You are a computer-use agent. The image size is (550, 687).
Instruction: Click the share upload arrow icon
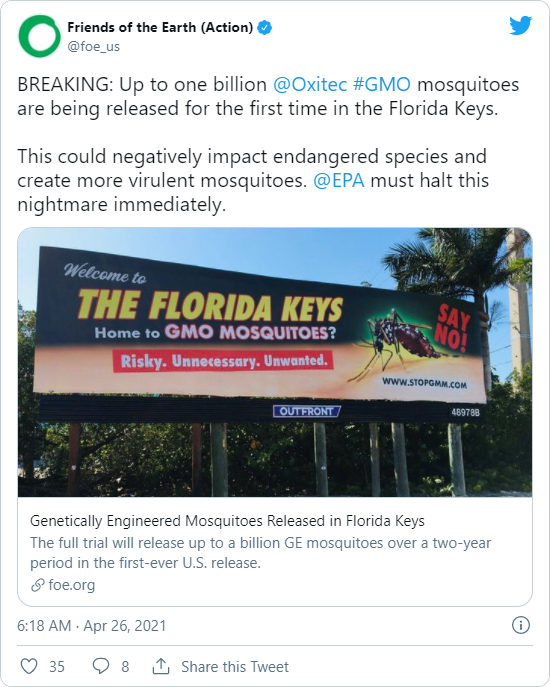(161, 666)
